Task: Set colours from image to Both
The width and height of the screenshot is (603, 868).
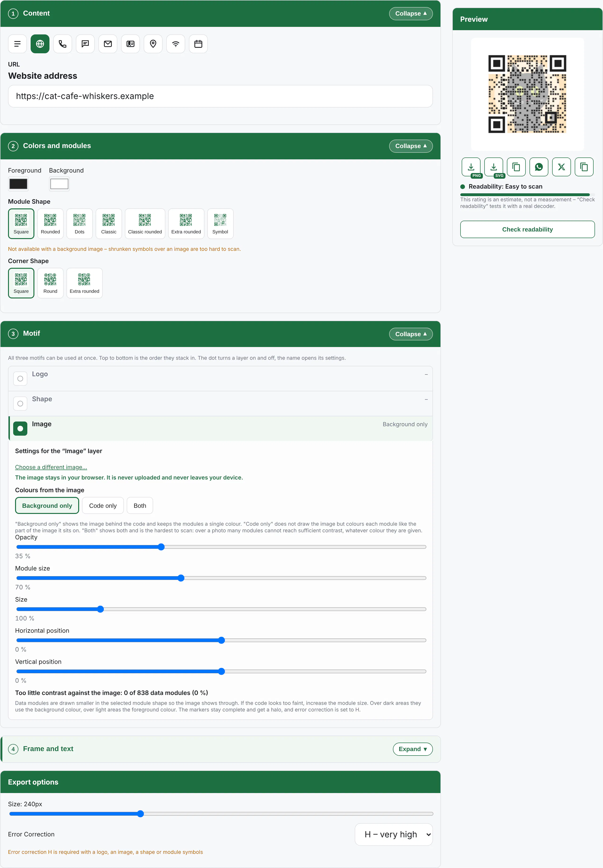Action: [x=140, y=506]
